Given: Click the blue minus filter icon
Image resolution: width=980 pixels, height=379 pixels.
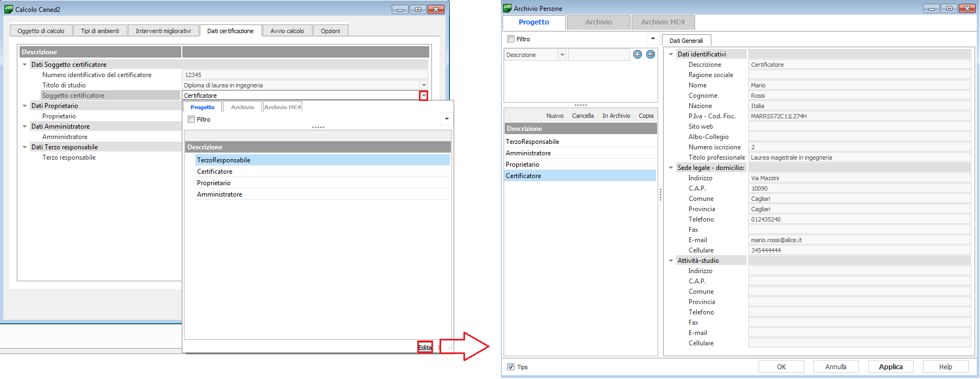Looking at the screenshot, I should (x=651, y=54).
